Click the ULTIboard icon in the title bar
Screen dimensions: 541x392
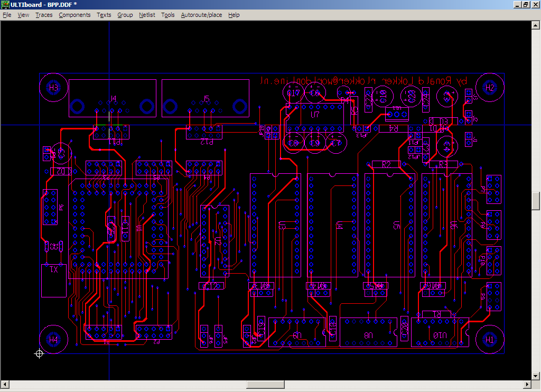[x=6, y=5]
